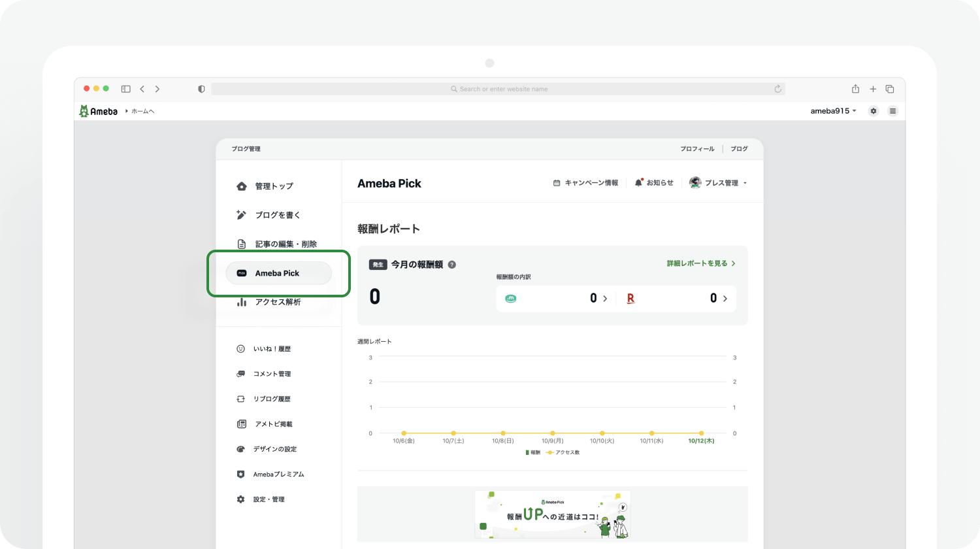Click the 10/12(木) chart data point

[x=701, y=433]
